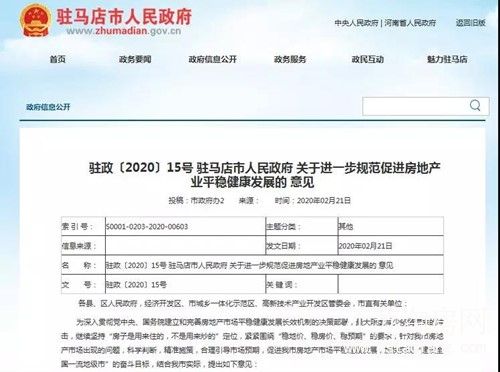Click the 发文日期 value 2020年02月21日
The width and height of the screenshot is (500, 372).
[x=365, y=246]
